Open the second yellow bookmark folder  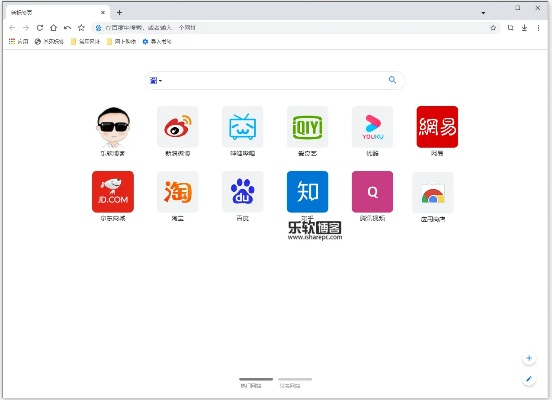[x=121, y=42]
